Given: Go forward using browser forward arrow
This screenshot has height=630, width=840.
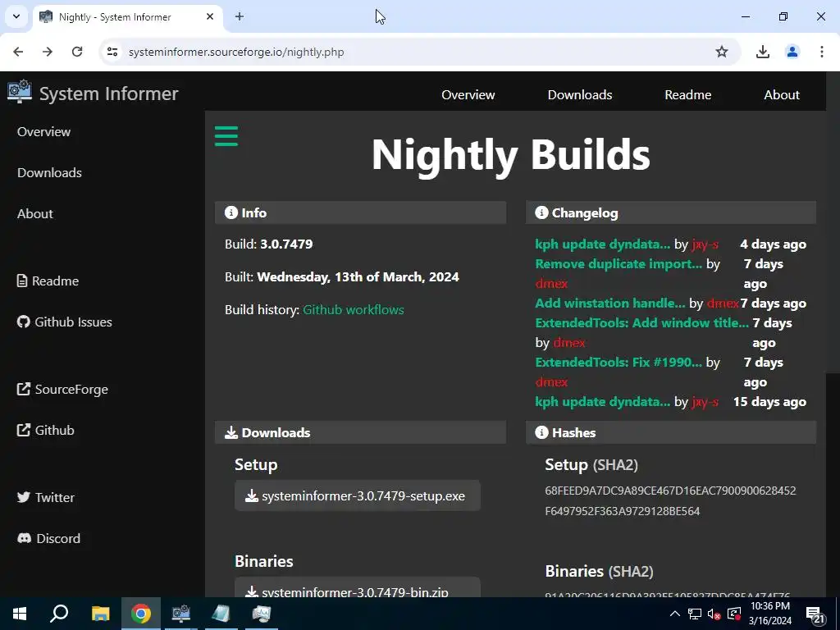Looking at the screenshot, I should [48, 52].
